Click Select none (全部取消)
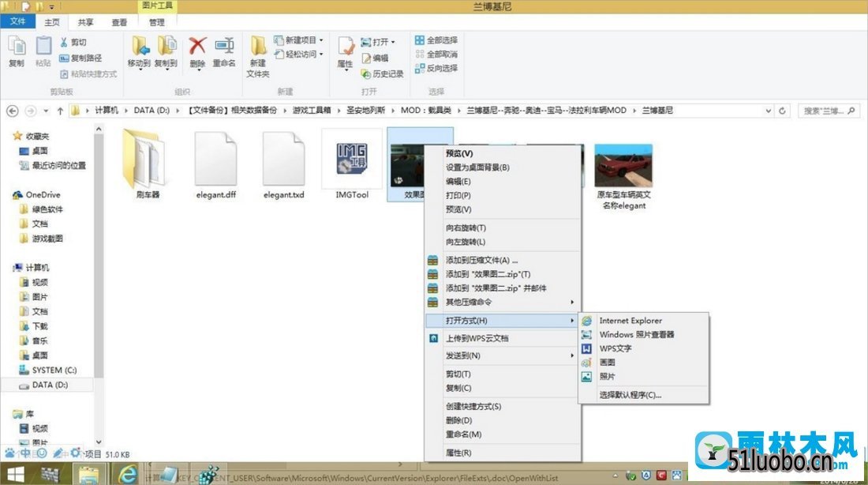 pos(436,55)
